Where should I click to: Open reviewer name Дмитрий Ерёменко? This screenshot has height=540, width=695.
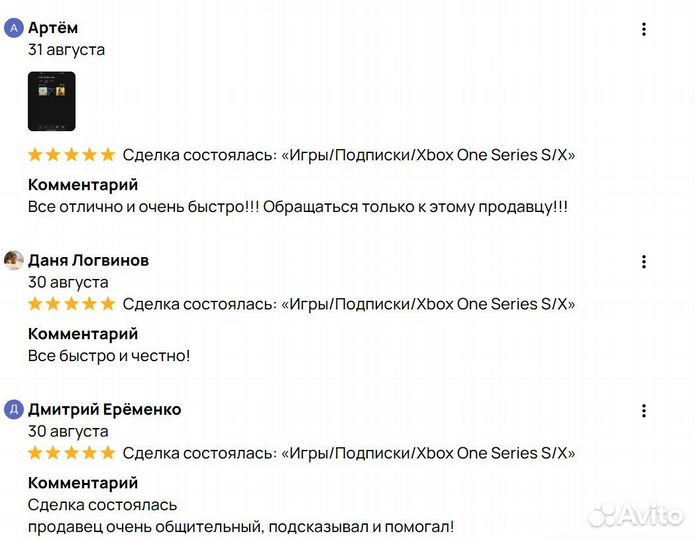click(x=104, y=409)
